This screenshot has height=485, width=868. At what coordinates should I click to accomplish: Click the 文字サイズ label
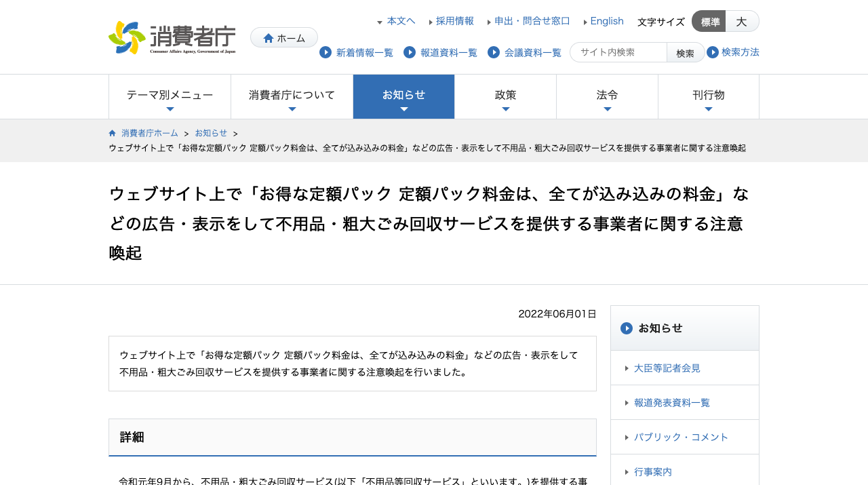pos(661,22)
